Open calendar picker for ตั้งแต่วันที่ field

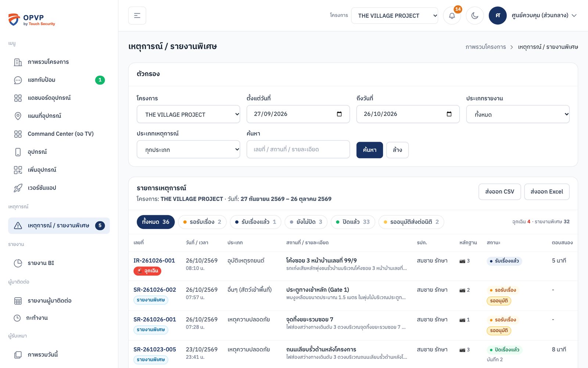tap(339, 114)
